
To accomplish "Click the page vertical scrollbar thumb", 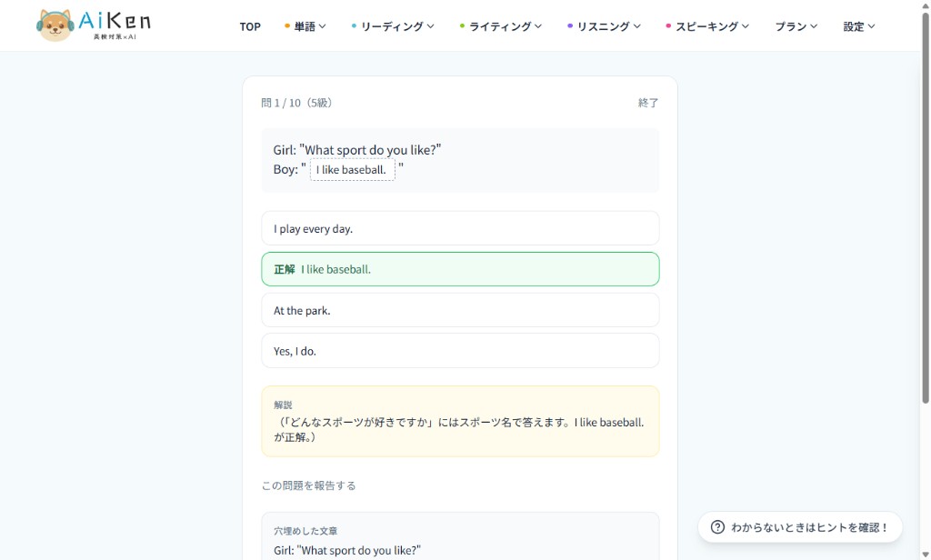I will pyautogui.click(x=925, y=208).
